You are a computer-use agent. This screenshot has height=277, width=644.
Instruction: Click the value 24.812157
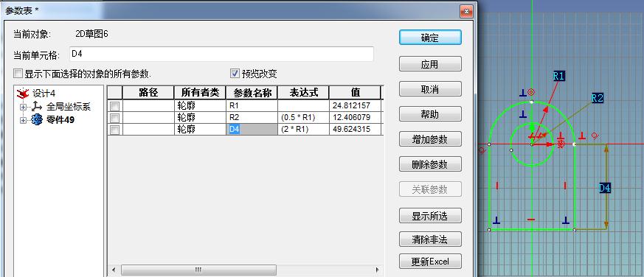coord(355,106)
